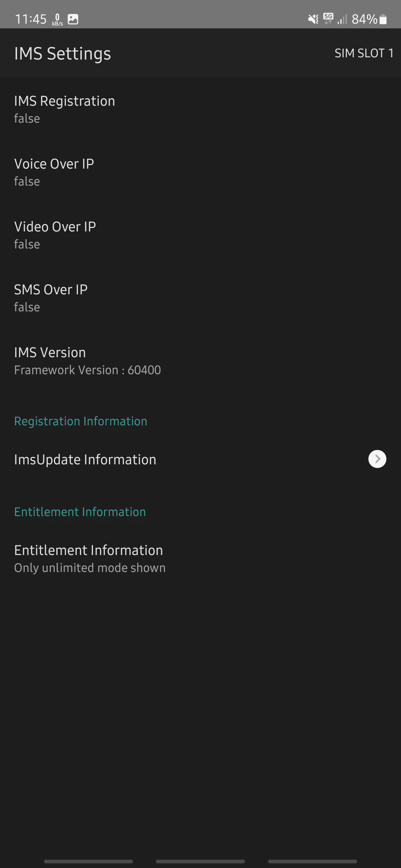Select the Voice Over IP setting
The height and width of the screenshot is (868, 401).
(54, 172)
